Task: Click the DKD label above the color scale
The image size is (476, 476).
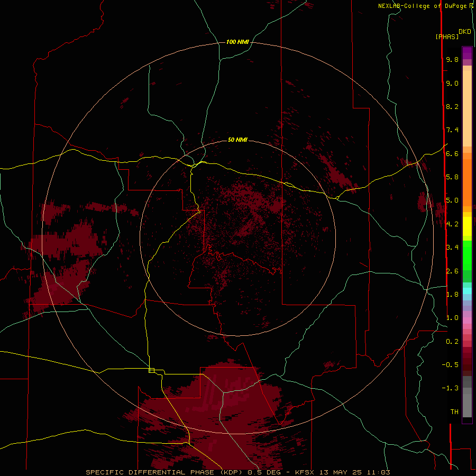Action: point(465,32)
